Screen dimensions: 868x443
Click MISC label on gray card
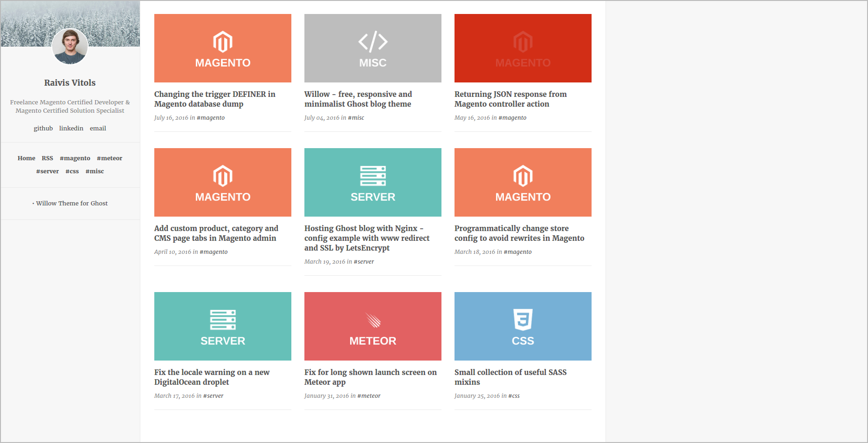(373, 63)
